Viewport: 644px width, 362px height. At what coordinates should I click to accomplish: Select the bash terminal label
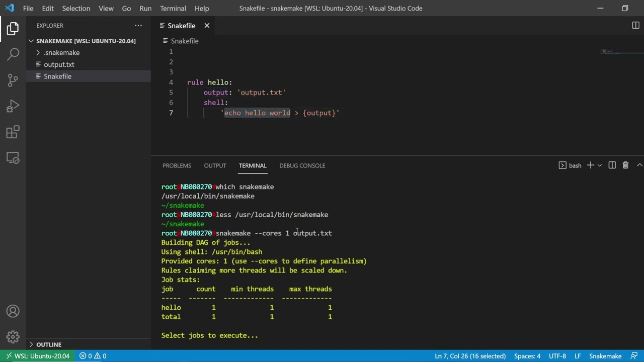(570, 165)
